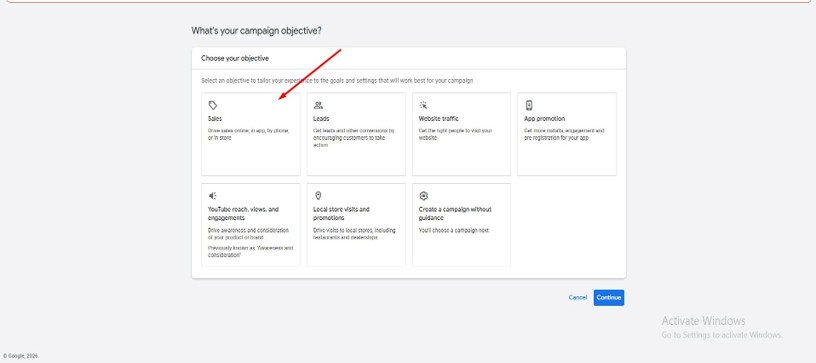
Task: Click 'You'll choose a campaign next' text
Action: point(454,230)
